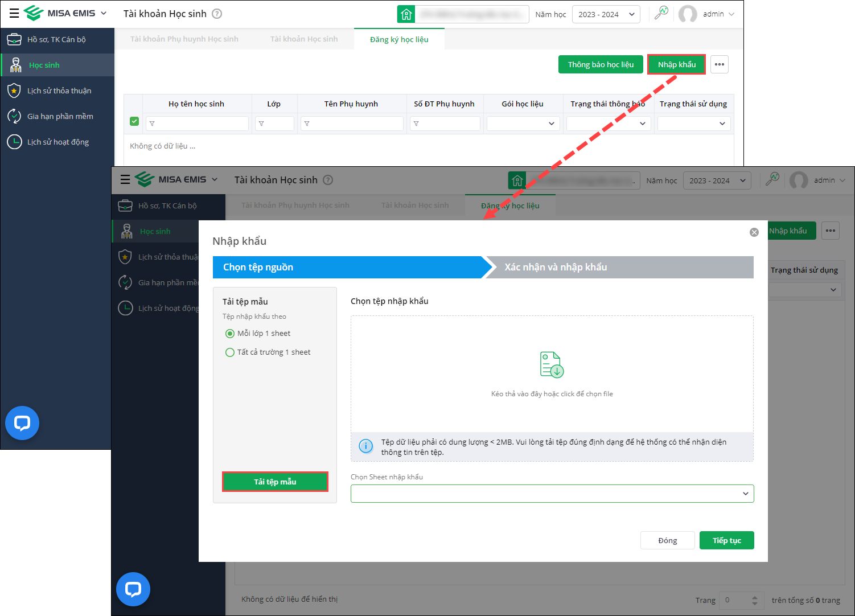Click the Học sinh student icon, front window sidebar

[x=127, y=231]
